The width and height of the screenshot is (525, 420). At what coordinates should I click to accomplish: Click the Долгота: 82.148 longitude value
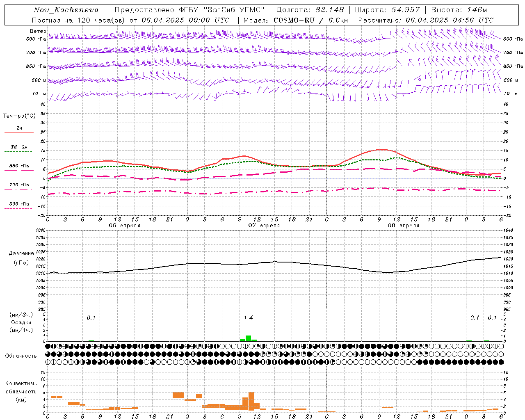coord(310,10)
